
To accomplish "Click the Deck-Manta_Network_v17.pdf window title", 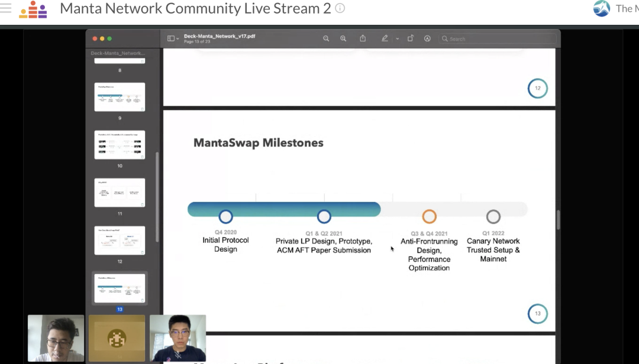I will [220, 36].
